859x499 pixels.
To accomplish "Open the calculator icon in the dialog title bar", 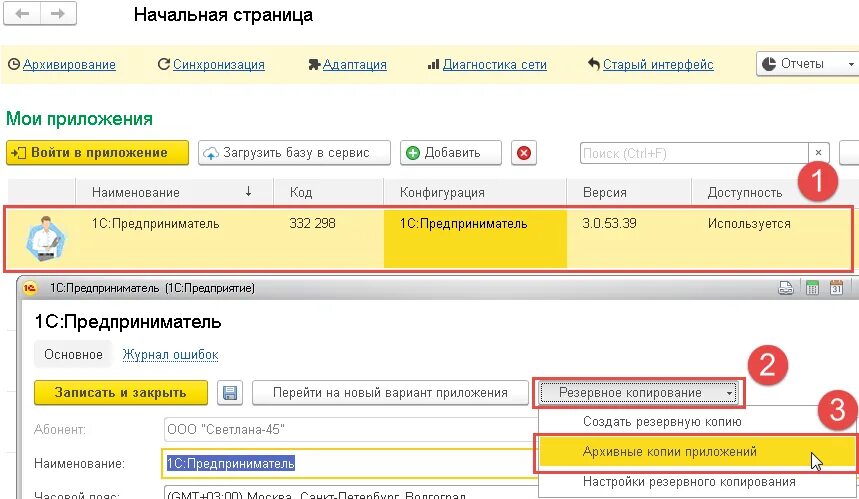I will click(x=812, y=288).
